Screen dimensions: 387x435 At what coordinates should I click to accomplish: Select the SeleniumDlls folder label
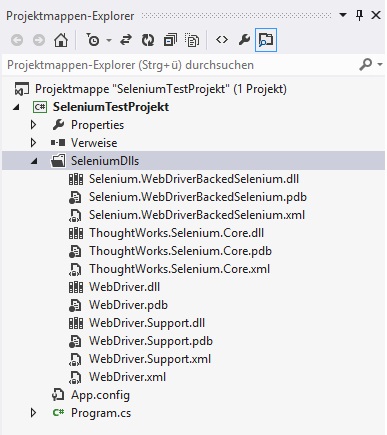pyautogui.click(x=105, y=161)
